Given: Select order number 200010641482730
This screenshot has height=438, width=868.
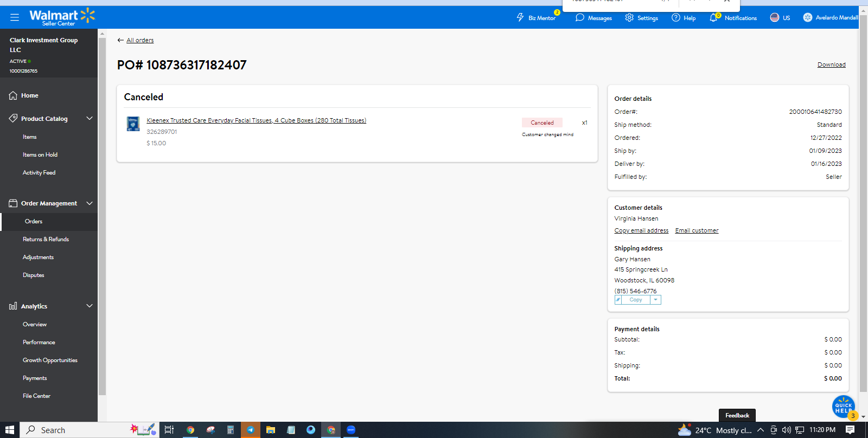Looking at the screenshot, I should 815,112.
